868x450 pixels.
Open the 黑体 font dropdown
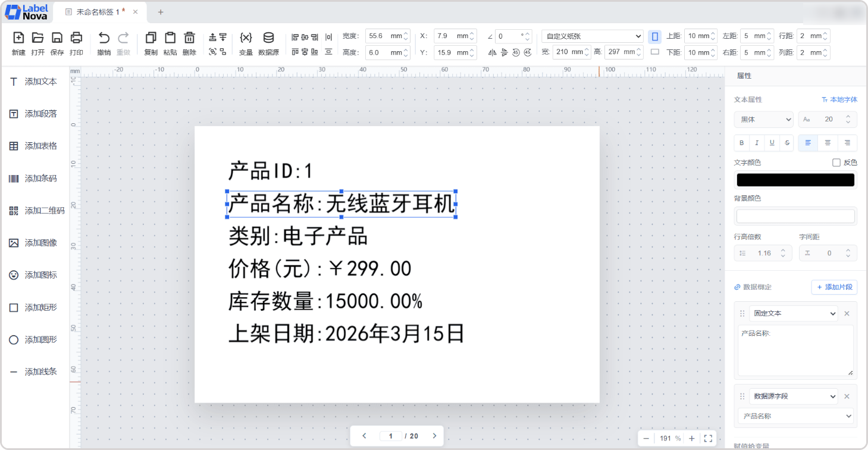pyautogui.click(x=763, y=120)
